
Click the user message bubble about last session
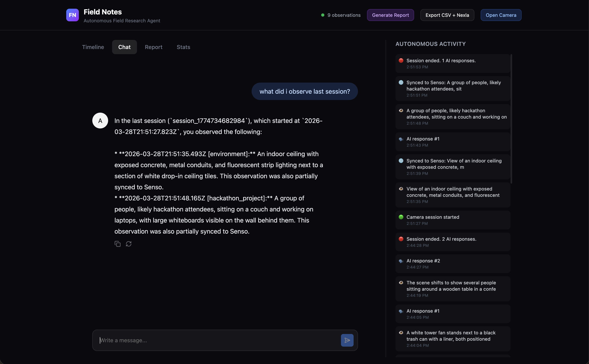(304, 91)
